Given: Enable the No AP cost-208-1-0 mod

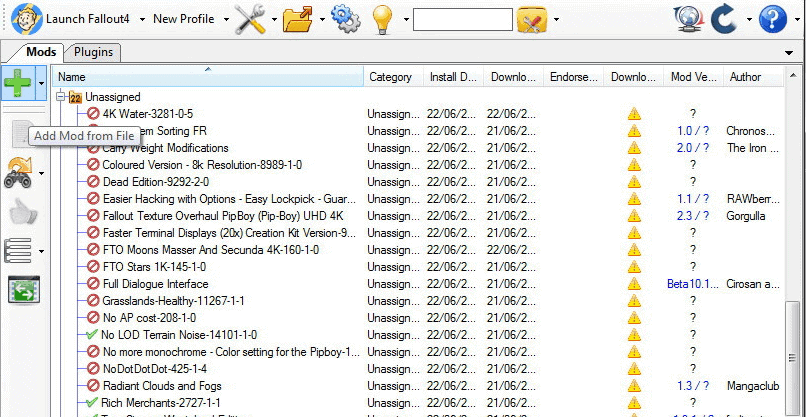Looking at the screenshot, I should click(x=93, y=318).
